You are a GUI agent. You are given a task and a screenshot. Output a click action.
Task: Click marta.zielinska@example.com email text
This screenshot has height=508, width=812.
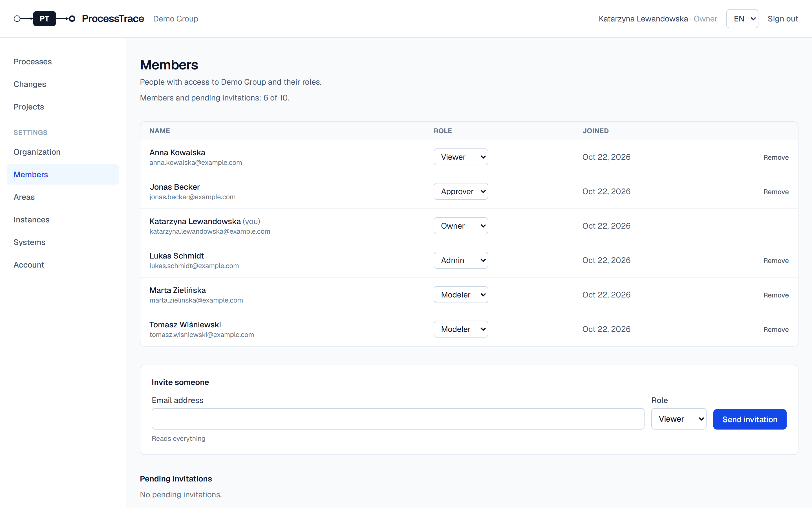pos(196,300)
